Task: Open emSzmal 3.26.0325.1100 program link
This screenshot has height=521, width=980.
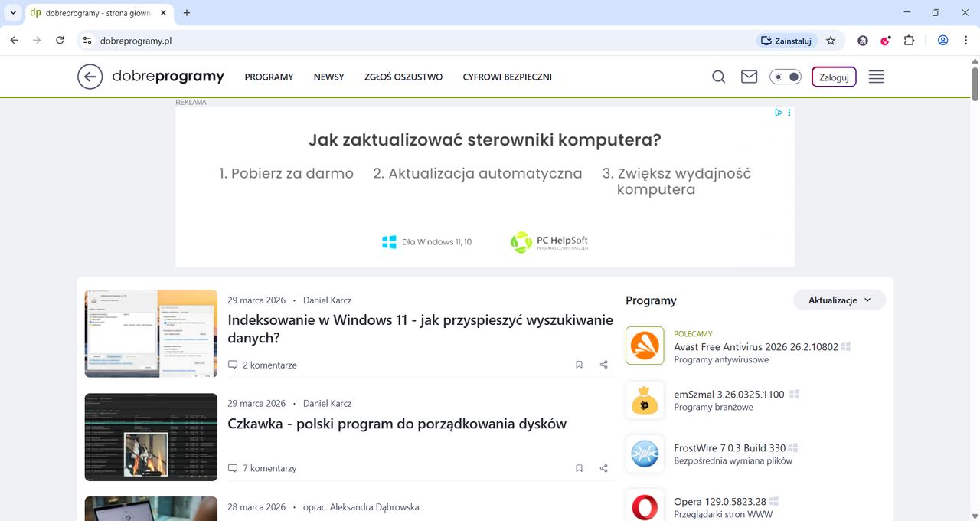Action: tap(729, 394)
